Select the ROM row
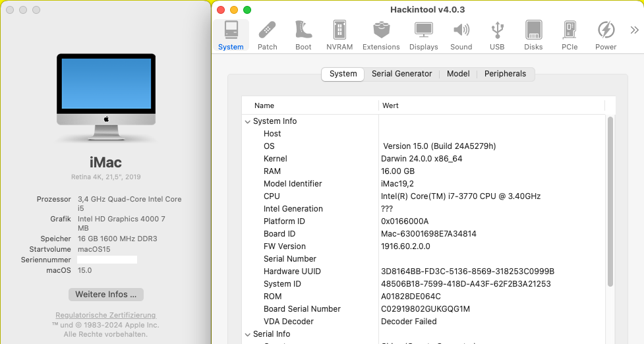Screen dimensions: 644x344 424,297
